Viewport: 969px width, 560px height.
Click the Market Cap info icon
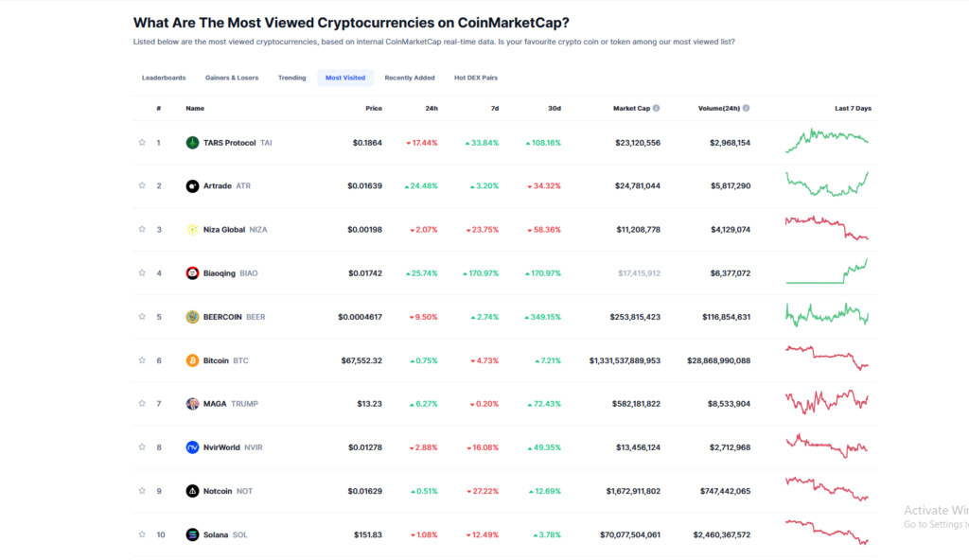[657, 108]
